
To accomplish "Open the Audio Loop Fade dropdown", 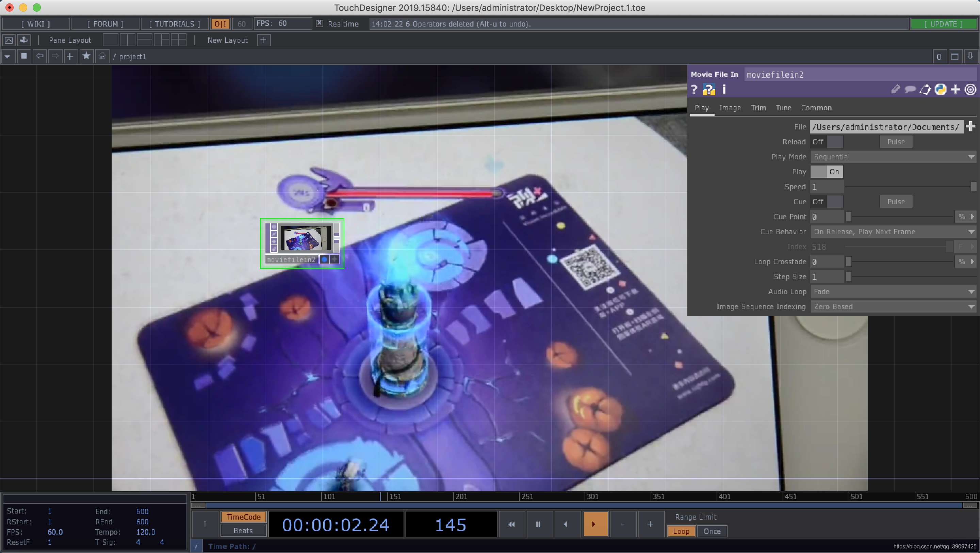I will click(x=893, y=291).
